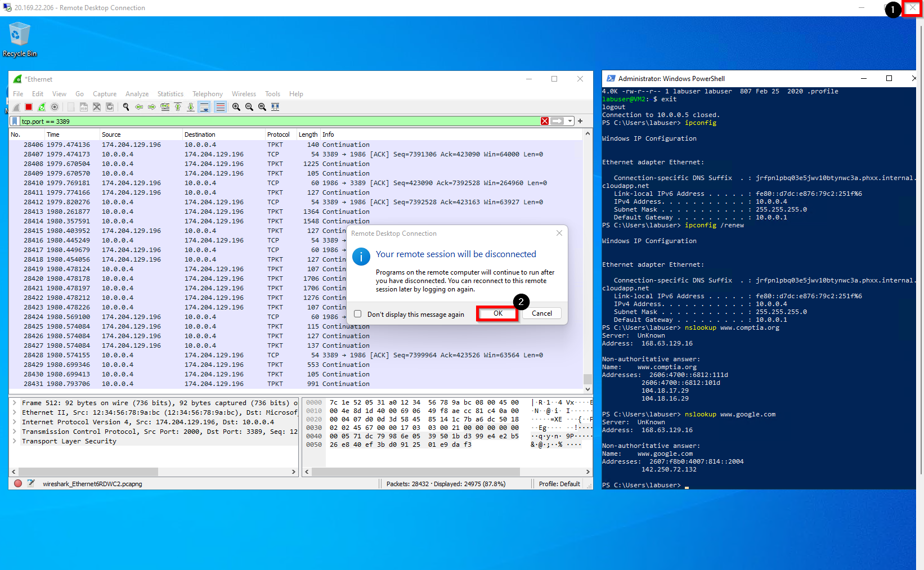Minimize the Remote Desktop Connection window
The image size is (924, 570).
(862, 8)
